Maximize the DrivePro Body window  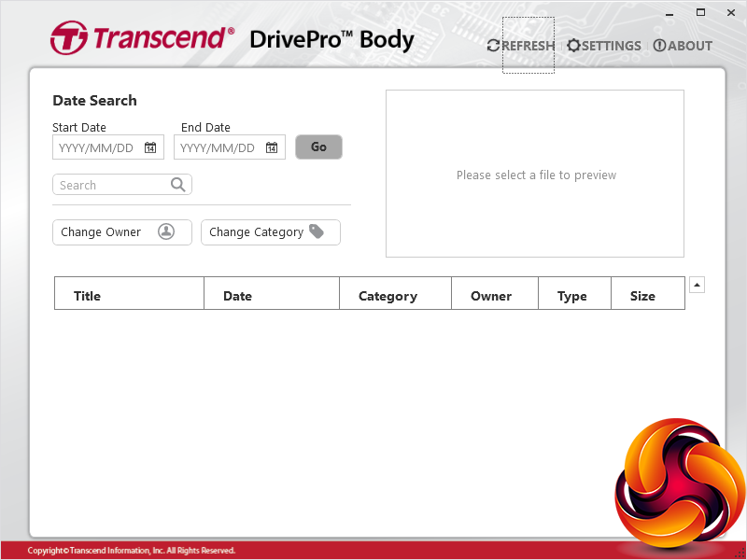click(x=700, y=13)
